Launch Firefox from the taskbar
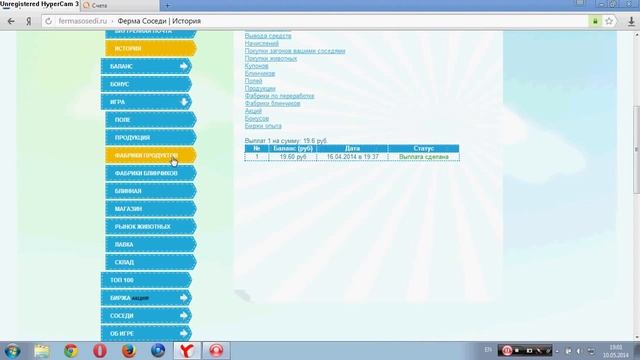Image resolution: width=640 pixels, height=360 pixels. pos(129,351)
